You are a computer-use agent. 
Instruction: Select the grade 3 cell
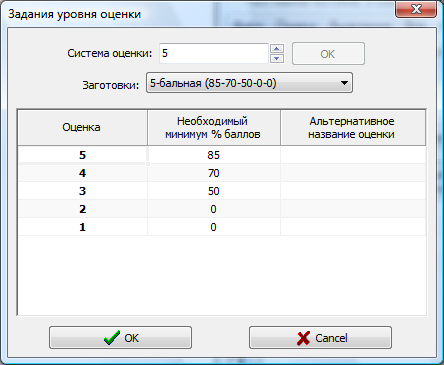pos(82,191)
